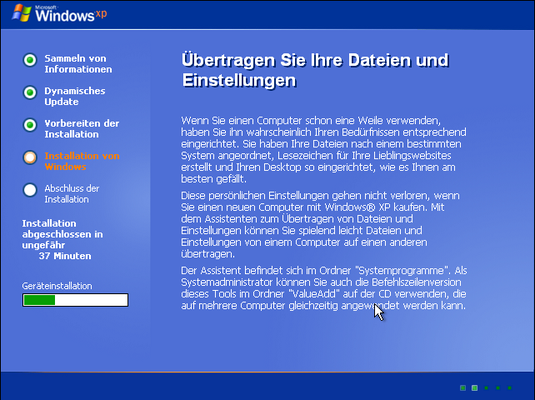
Task: Click the green progress dots at bottom right
Action: pyautogui.click(x=486, y=388)
